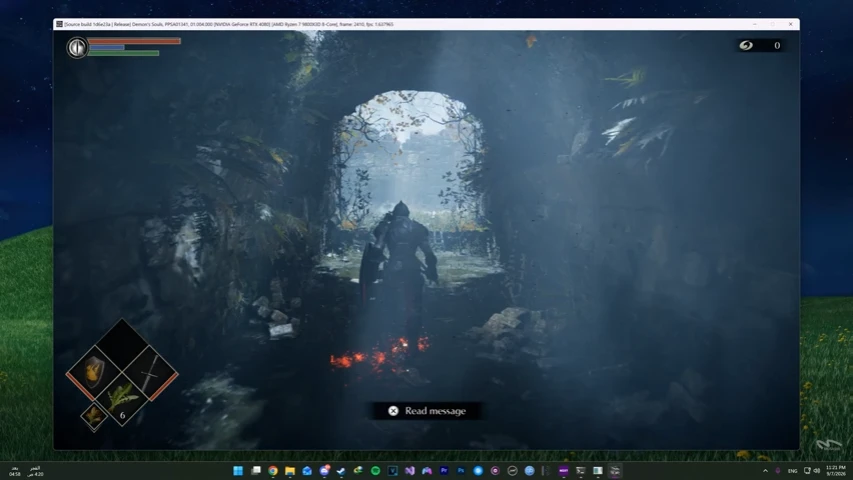Open Task View from the taskbar

pyautogui.click(x=255, y=471)
